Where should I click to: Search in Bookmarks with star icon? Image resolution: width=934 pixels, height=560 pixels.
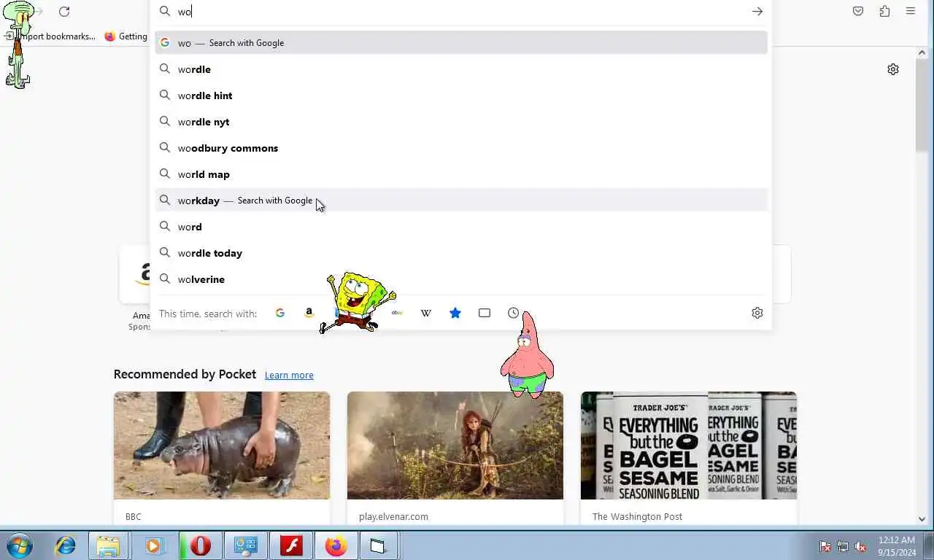(x=455, y=313)
